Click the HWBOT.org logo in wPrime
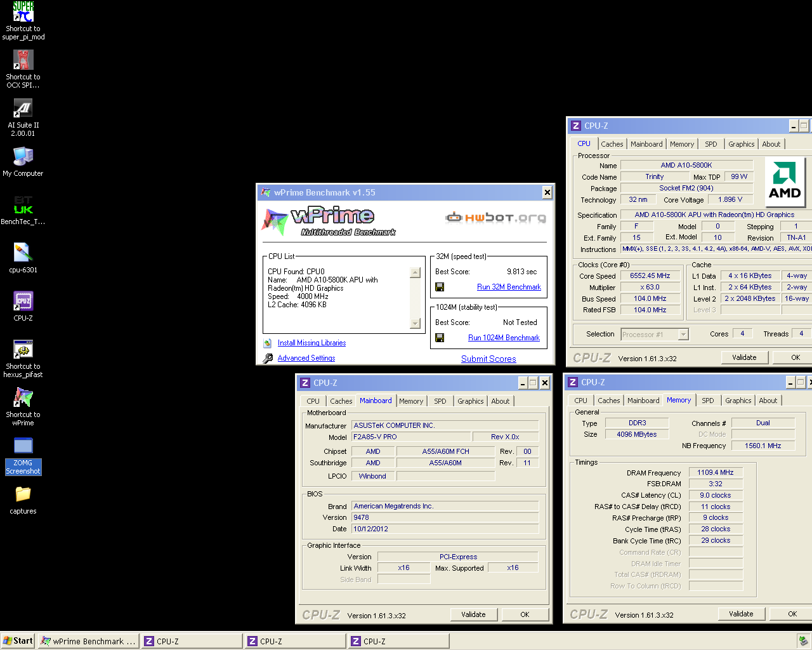Viewport: 812px width, 650px height. tap(495, 218)
